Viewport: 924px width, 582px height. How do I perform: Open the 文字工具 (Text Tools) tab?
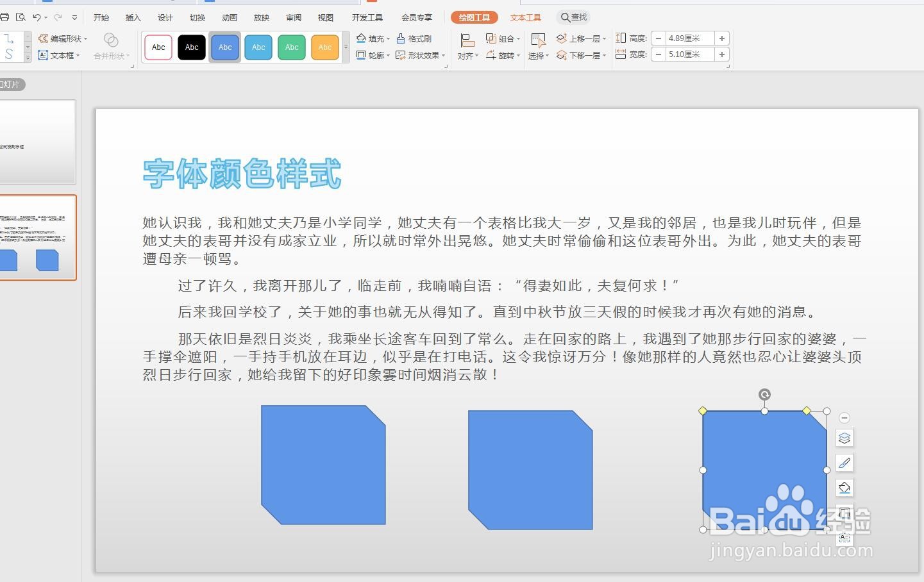[x=525, y=17]
